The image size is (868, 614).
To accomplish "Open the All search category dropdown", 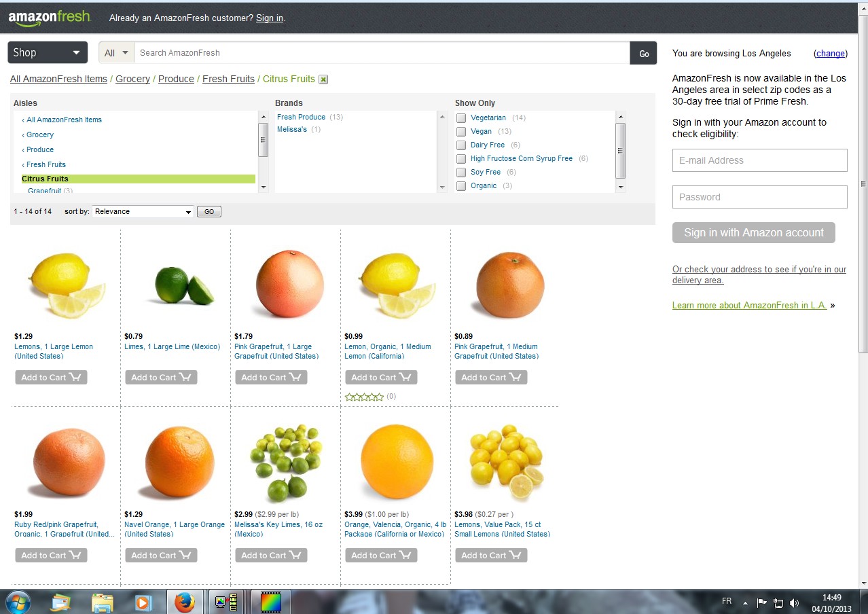I will coord(117,53).
